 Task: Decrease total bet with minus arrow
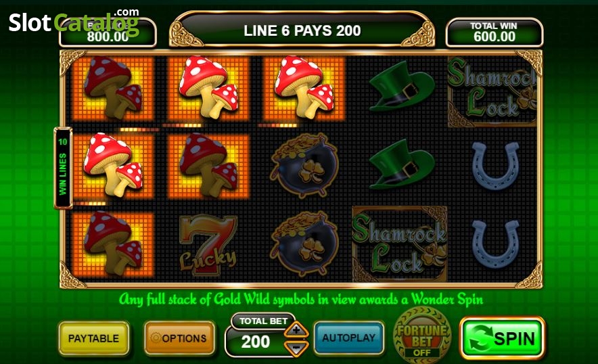[x=296, y=348]
